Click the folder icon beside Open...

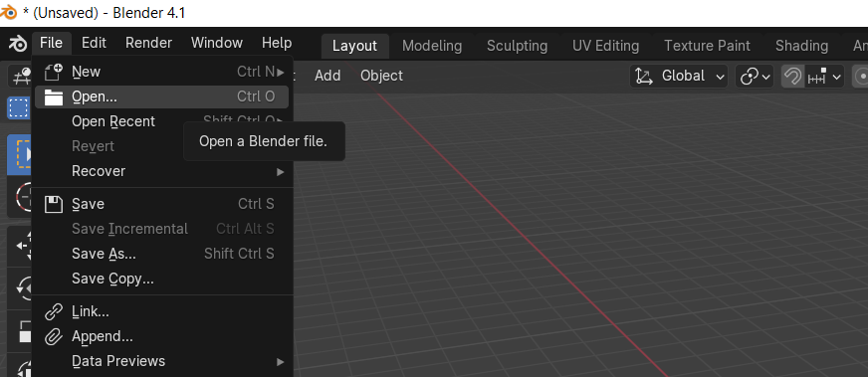pyautogui.click(x=54, y=97)
